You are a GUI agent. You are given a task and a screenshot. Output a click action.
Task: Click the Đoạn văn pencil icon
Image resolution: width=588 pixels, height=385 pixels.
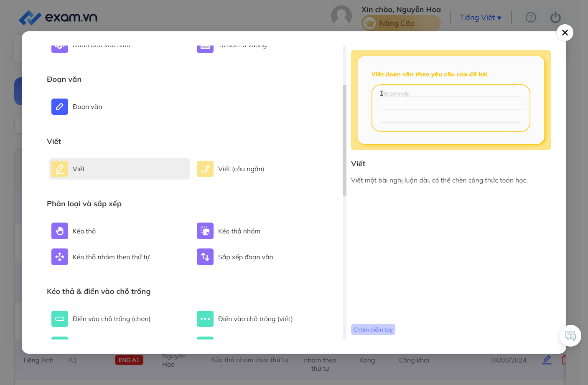[x=60, y=106]
